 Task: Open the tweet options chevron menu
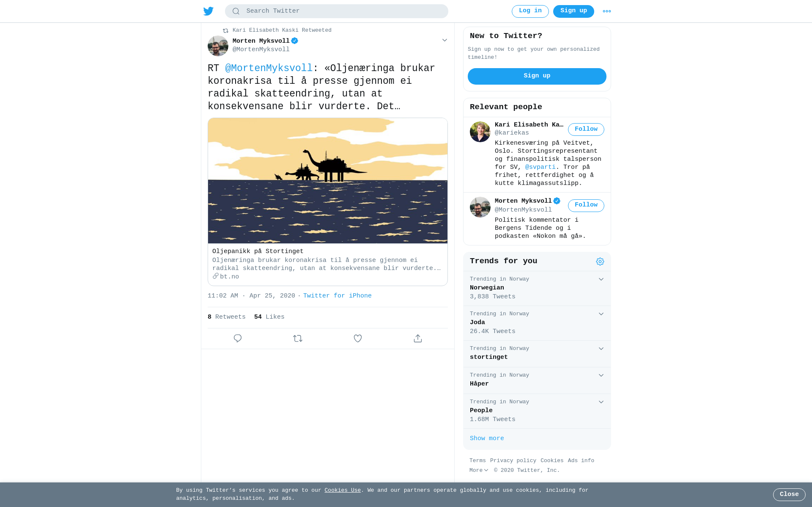point(444,40)
